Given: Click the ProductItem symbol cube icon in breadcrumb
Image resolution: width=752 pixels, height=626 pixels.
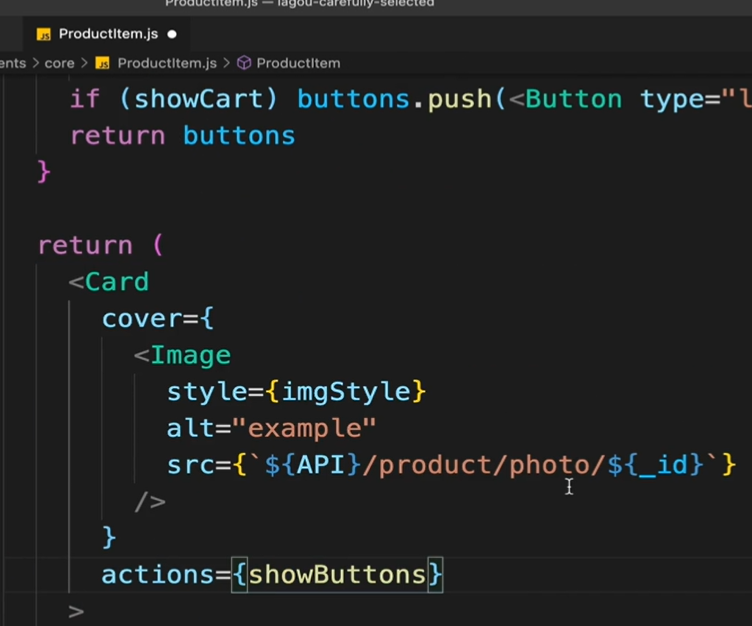Looking at the screenshot, I should [244, 63].
